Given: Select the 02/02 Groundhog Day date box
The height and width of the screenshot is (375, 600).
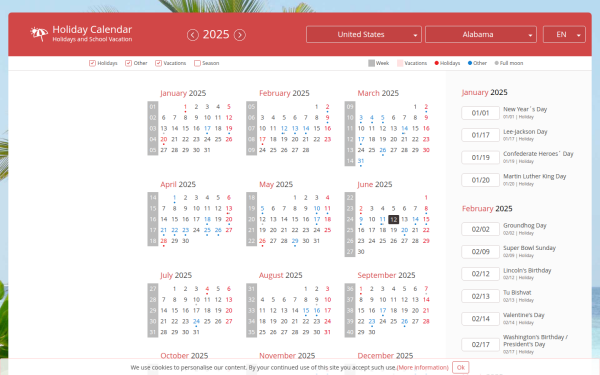Looking at the screenshot, I should [480, 229].
